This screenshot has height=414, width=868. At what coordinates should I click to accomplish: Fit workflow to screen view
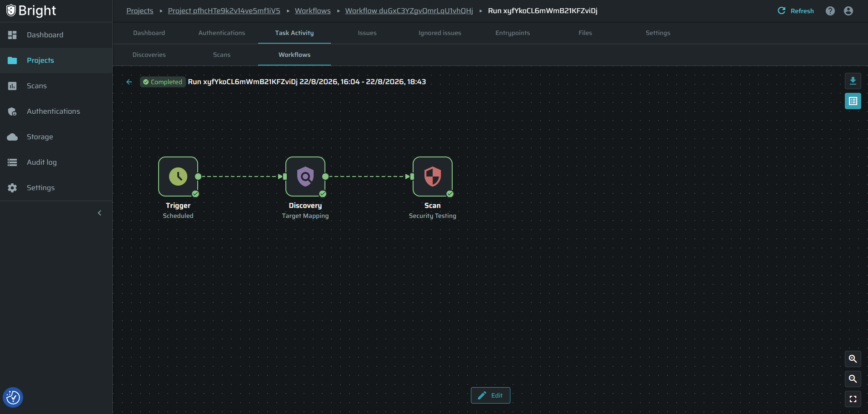tap(853, 399)
